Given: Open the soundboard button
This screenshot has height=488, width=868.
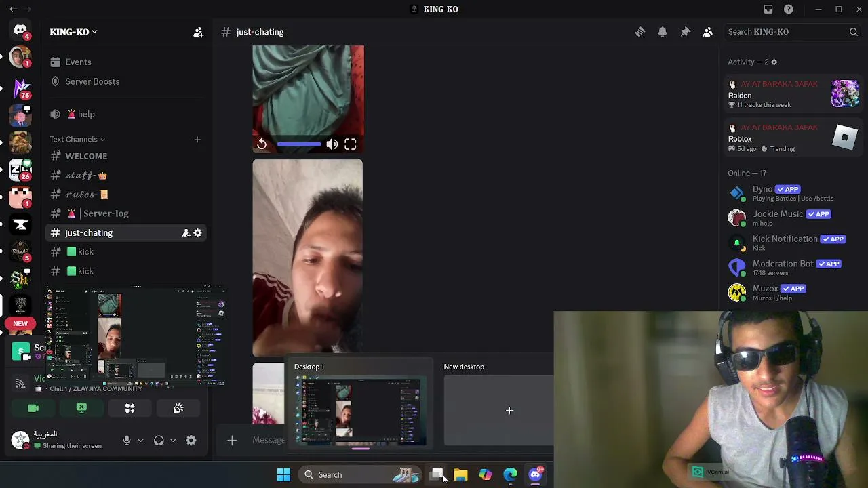Looking at the screenshot, I should tap(178, 408).
